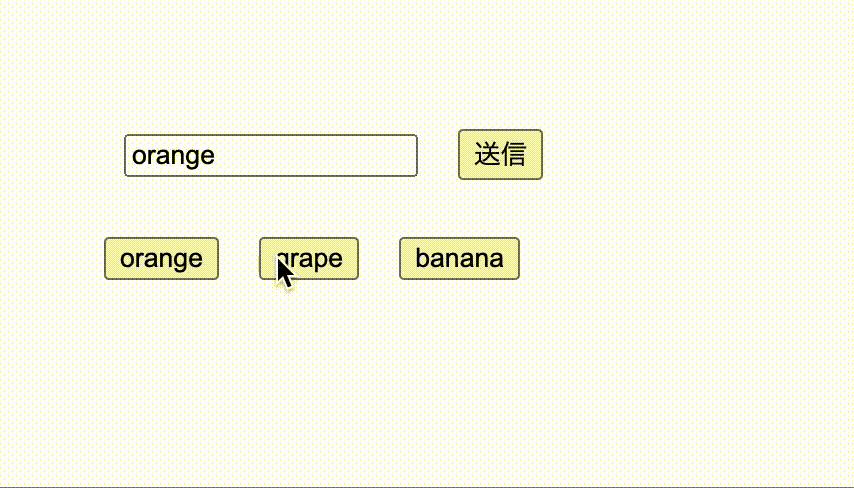Click the button labeled banana

459,259
